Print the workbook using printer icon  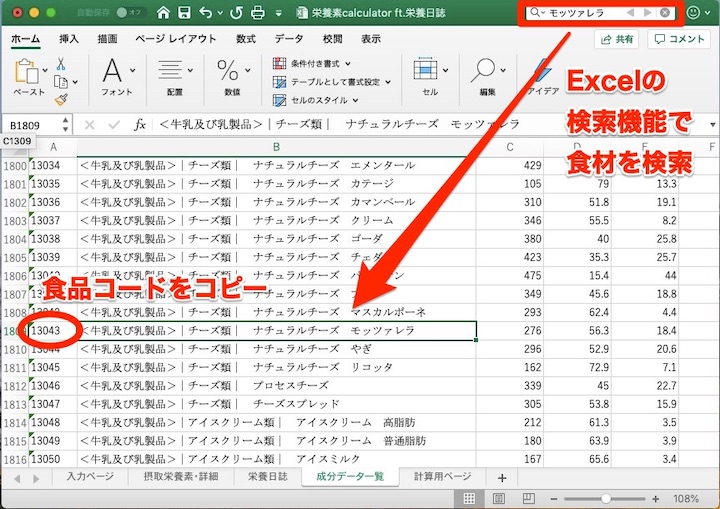(258, 12)
